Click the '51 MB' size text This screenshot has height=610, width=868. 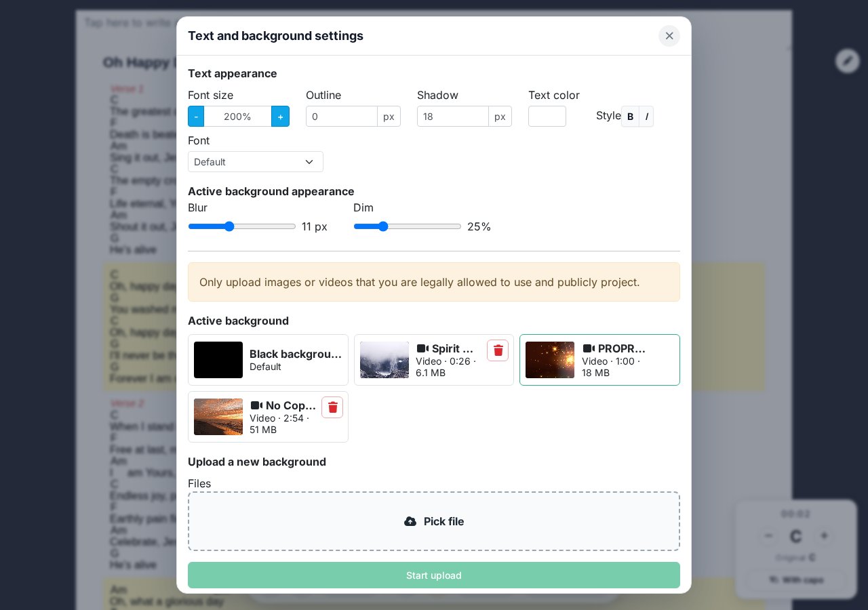click(x=263, y=430)
